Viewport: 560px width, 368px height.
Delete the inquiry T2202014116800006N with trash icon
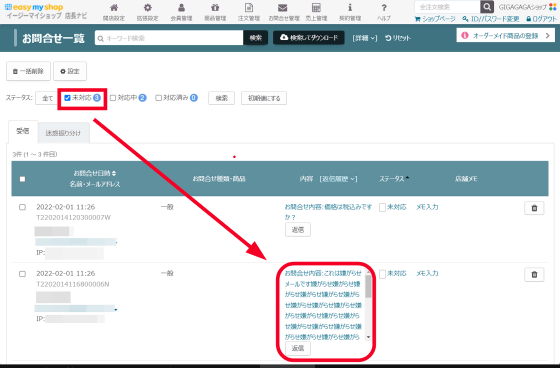pyautogui.click(x=534, y=274)
